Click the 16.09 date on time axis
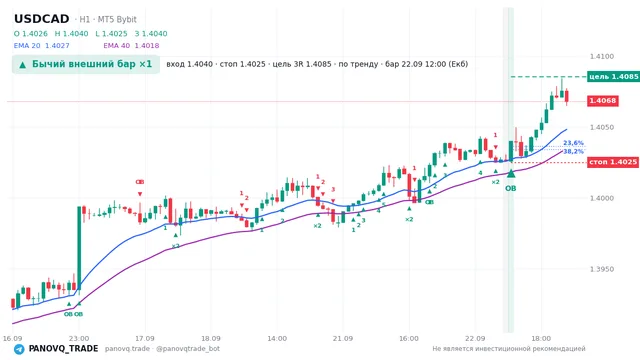Screen dimensions: 640x360 pyautogui.click(x=12, y=338)
